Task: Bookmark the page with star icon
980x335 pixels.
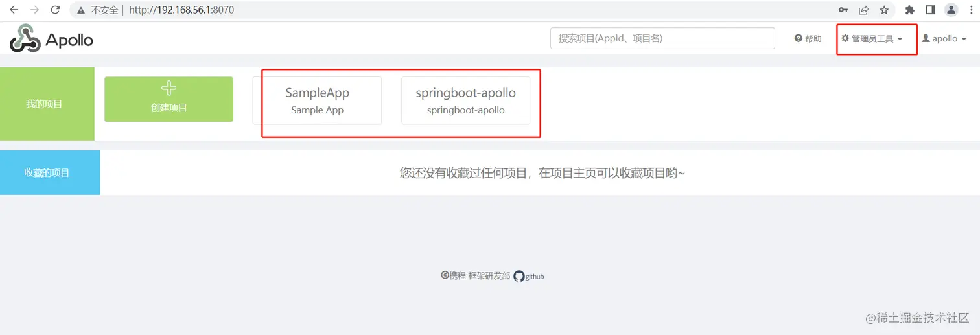Action: pyautogui.click(x=884, y=10)
